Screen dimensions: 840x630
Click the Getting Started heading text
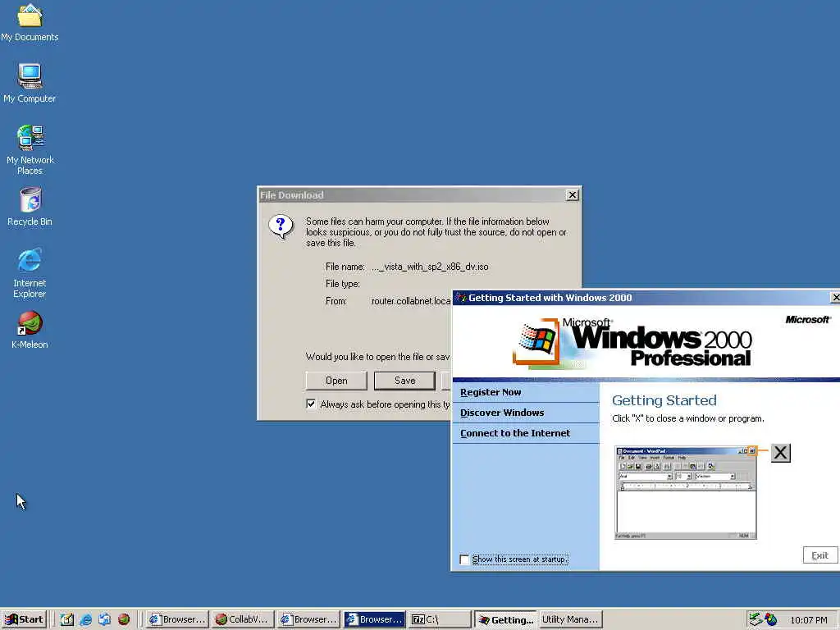[664, 400]
